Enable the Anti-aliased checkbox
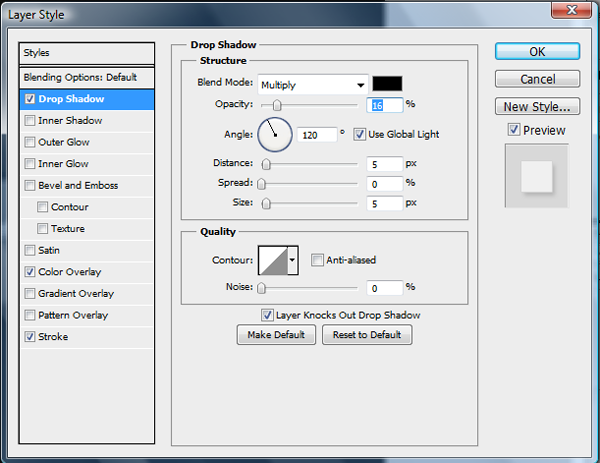 coord(317,260)
